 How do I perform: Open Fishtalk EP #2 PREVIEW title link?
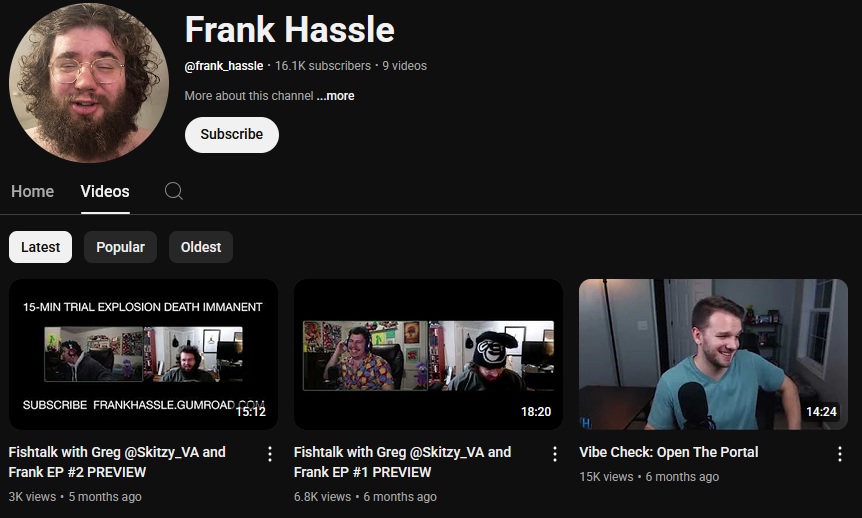point(117,462)
